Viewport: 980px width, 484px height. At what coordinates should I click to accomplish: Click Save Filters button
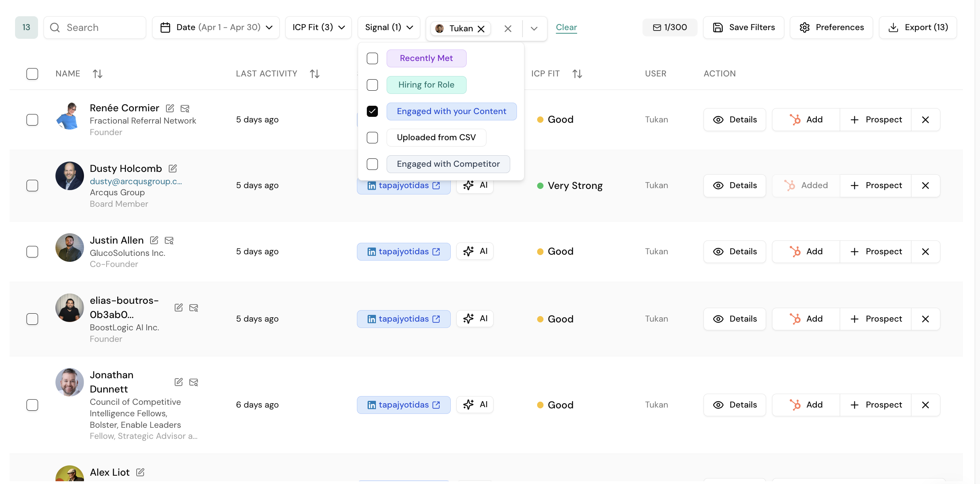(744, 27)
